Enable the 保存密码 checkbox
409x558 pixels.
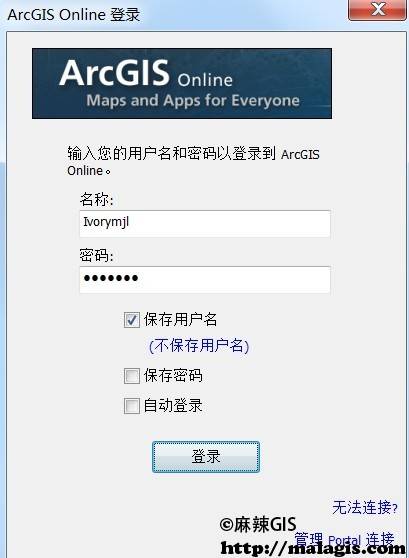click(x=132, y=375)
